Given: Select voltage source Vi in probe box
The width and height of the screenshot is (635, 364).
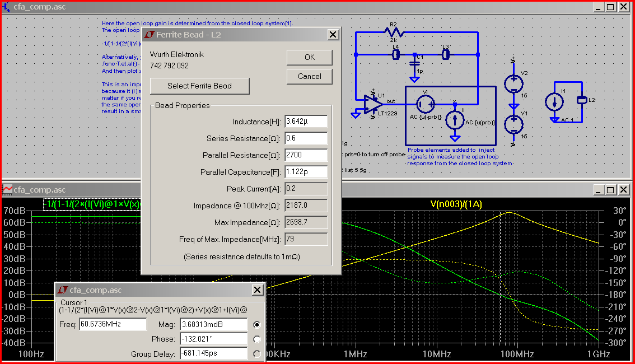Looking at the screenshot, I should [425, 105].
